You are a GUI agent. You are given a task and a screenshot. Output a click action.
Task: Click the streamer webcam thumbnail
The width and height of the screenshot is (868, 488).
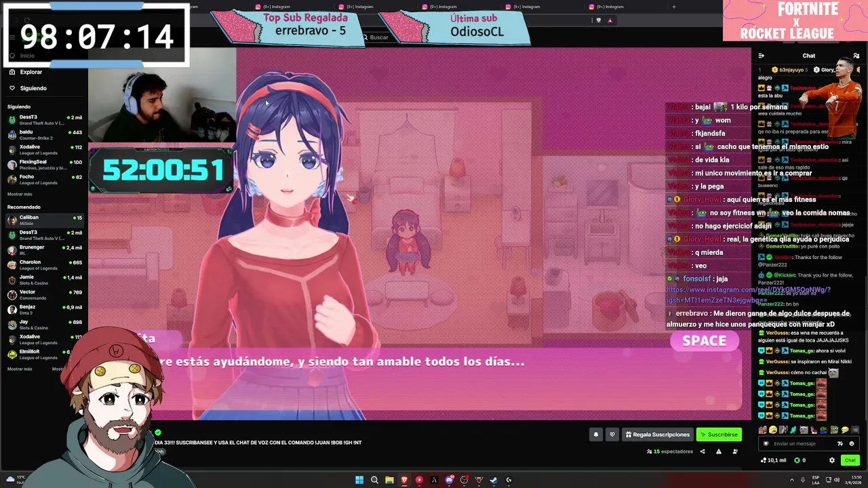pos(161,94)
